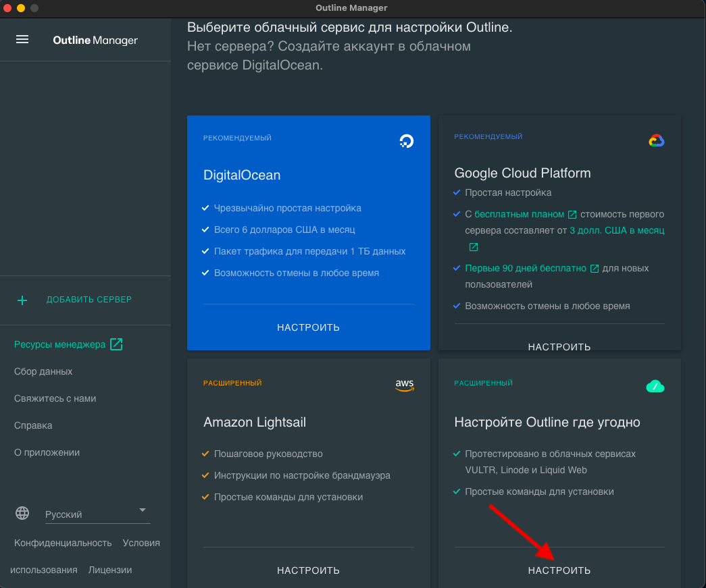Select Свяжитесь с нами
Image resolution: width=706 pixels, height=588 pixels.
click(x=55, y=398)
